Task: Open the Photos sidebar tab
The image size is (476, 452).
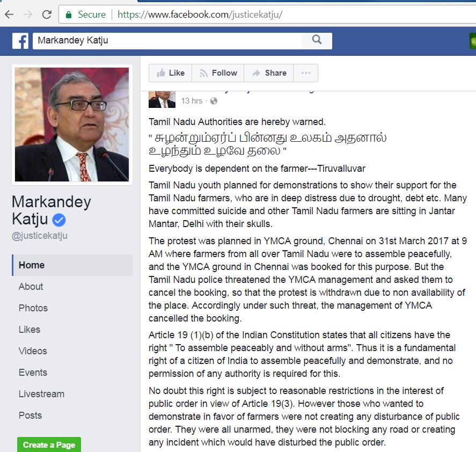Action: 33,308
